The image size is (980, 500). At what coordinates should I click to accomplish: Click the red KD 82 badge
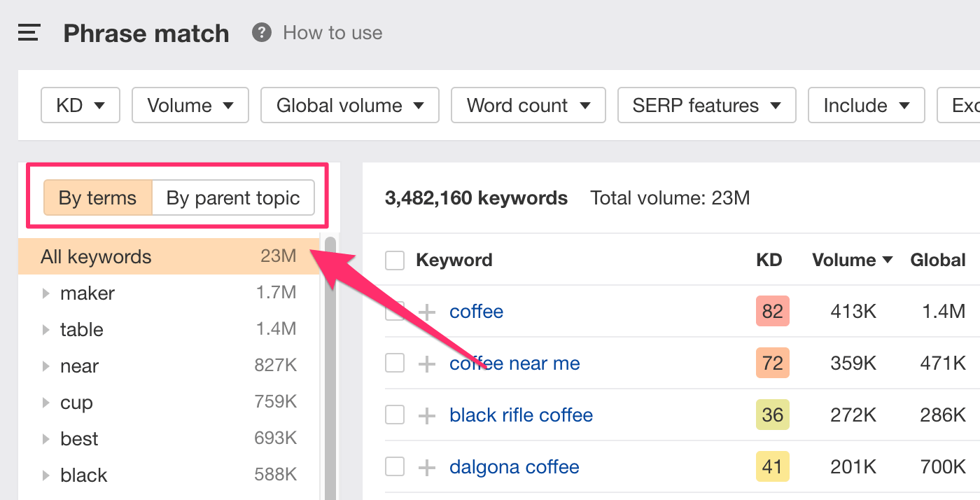772,312
